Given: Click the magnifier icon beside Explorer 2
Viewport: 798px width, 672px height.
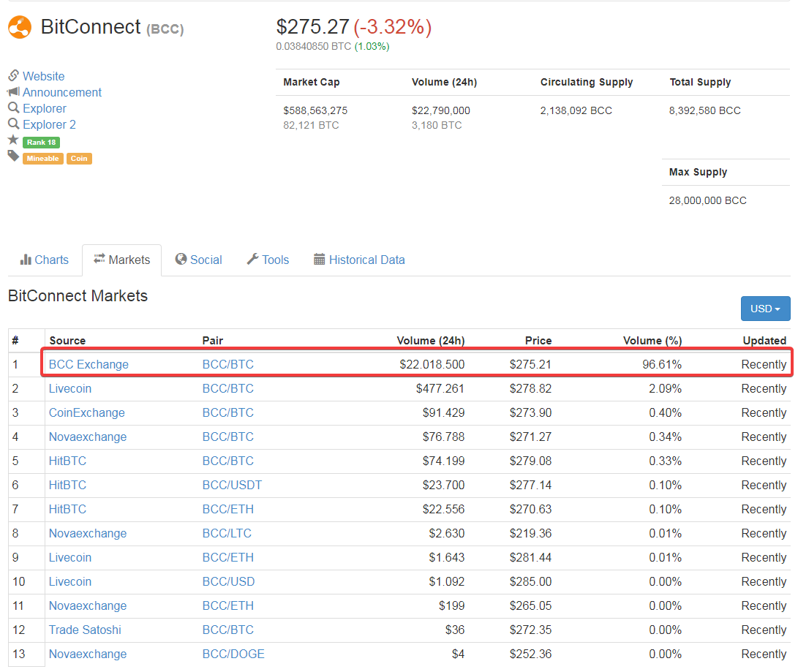Looking at the screenshot, I should click(x=14, y=124).
